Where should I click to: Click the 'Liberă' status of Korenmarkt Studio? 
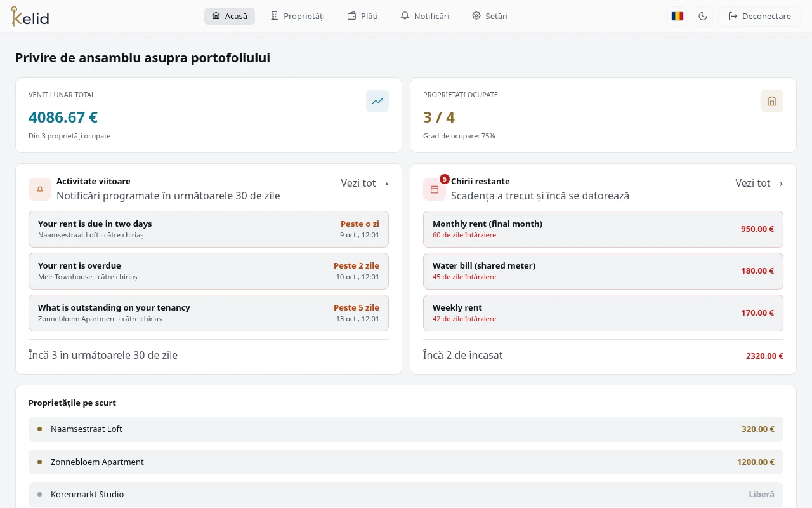point(762,495)
